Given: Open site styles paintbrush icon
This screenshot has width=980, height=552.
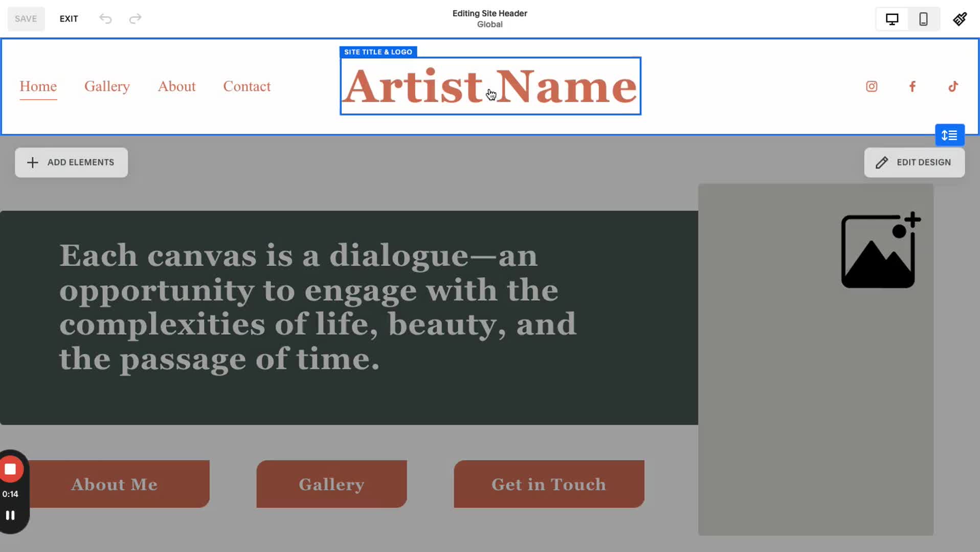Looking at the screenshot, I should (x=960, y=19).
